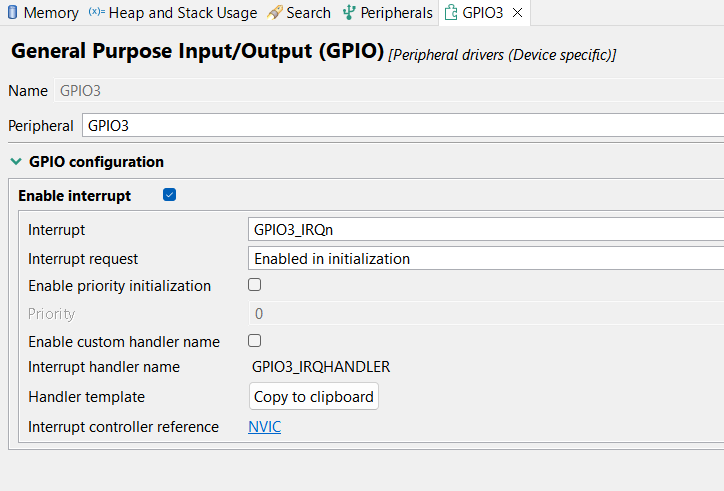Open the Interrupt request dropdown
Screen dimensions: 724x491
point(485,258)
